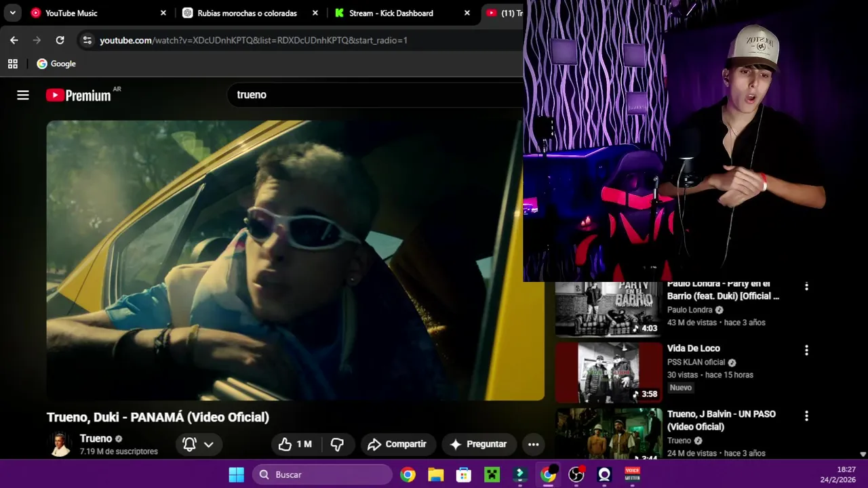Play Party en el Barrio thumbnail
This screenshot has width=868, height=488.
tap(609, 308)
